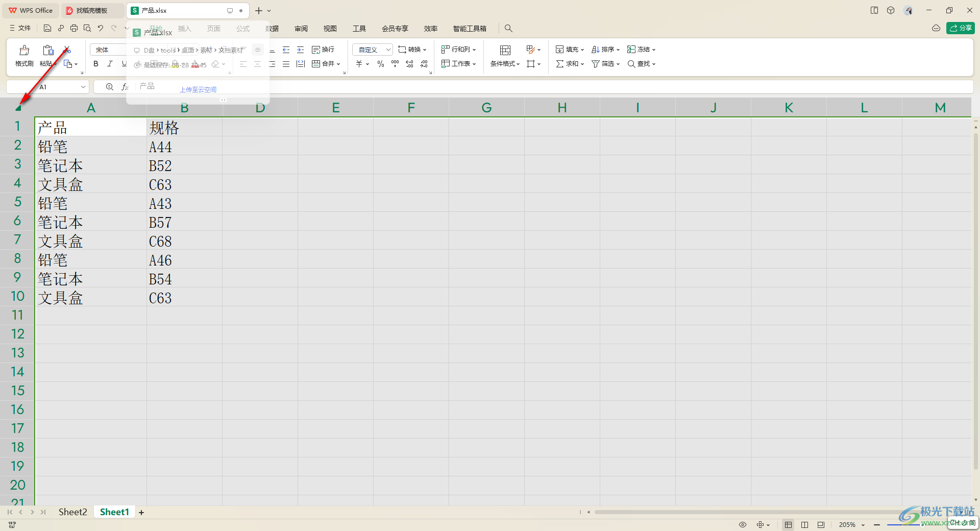Click cell containing B57
Image resolution: width=980 pixels, height=531 pixels.
184,222
